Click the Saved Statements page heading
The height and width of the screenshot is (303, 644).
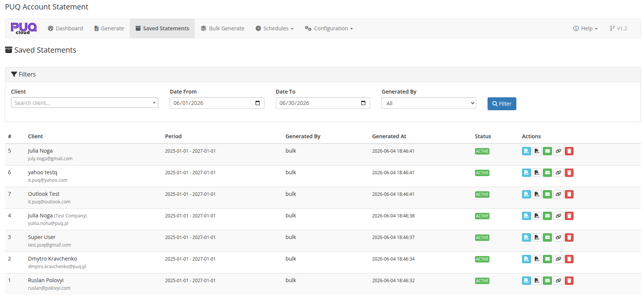coord(41,50)
